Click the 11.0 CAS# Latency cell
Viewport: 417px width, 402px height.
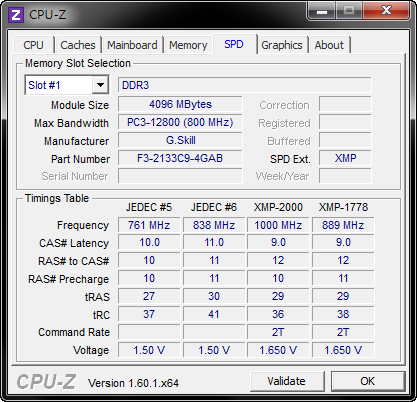[x=214, y=242]
